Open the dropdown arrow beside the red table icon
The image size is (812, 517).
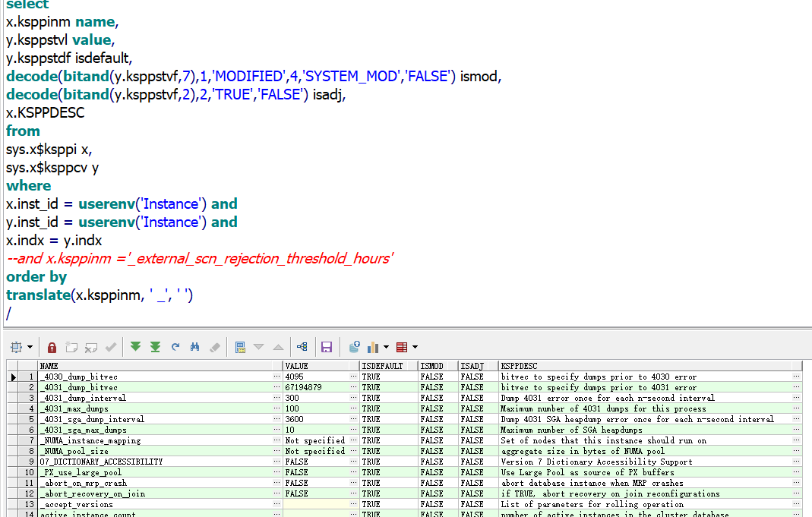tap(415, 347)
